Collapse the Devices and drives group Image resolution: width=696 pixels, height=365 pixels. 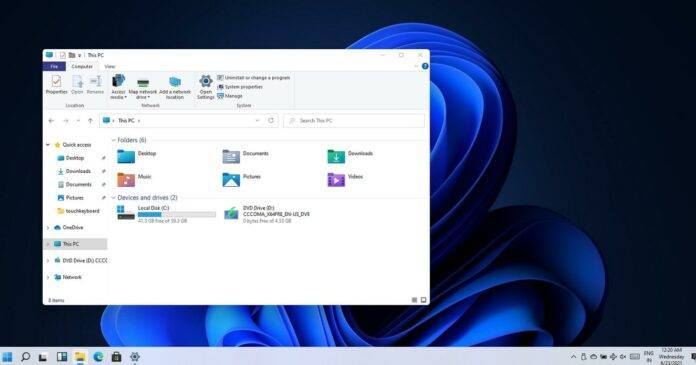tap(113, 198)
